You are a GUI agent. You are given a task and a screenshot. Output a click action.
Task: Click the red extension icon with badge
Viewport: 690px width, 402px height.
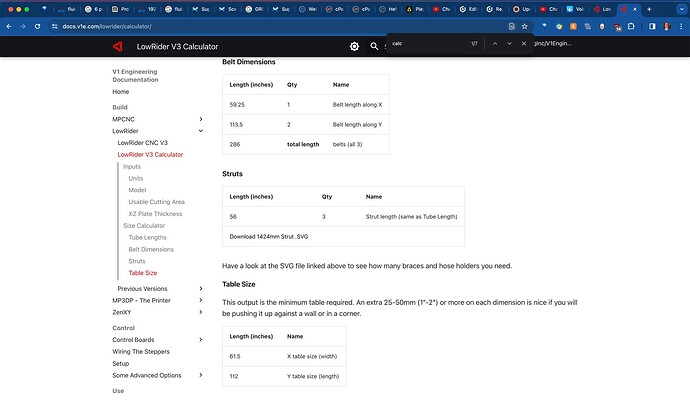(x=617, y=27)
